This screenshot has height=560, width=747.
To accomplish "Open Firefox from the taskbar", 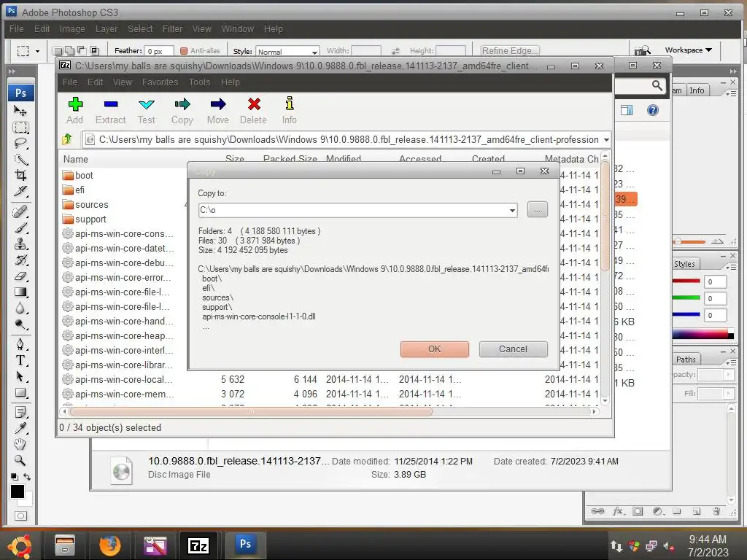I will 110,545.
